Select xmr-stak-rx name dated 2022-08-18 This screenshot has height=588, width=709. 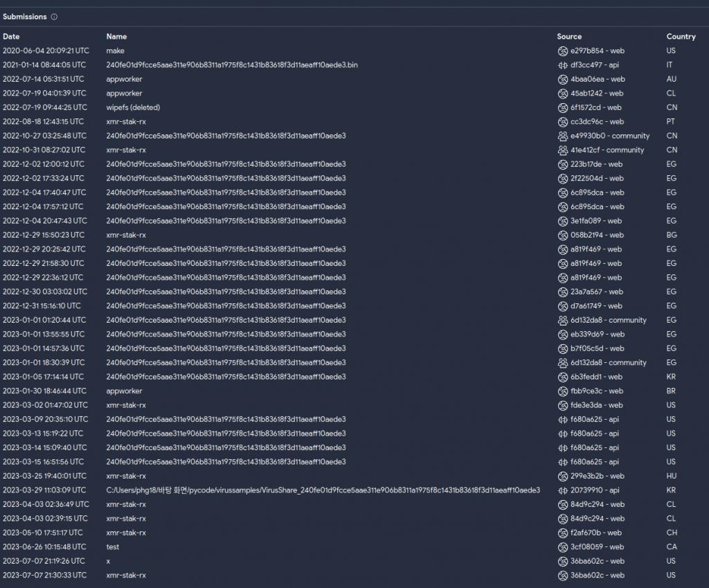(126, 122)
